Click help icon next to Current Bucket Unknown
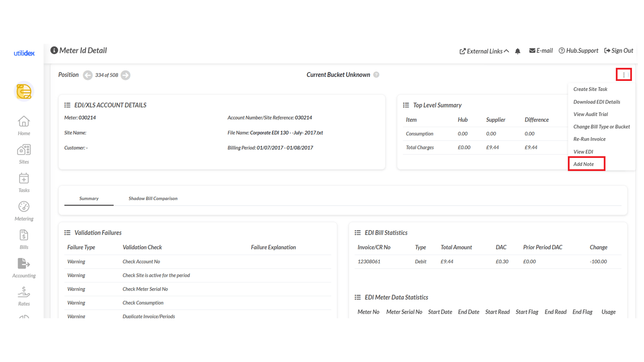This screenshot has width=644, height=362. point(376,75)
